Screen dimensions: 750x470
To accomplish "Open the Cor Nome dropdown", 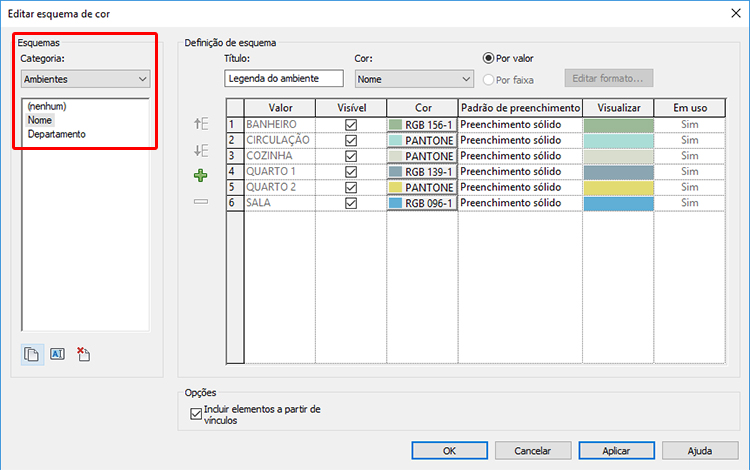I will click(x=414, y=79).
